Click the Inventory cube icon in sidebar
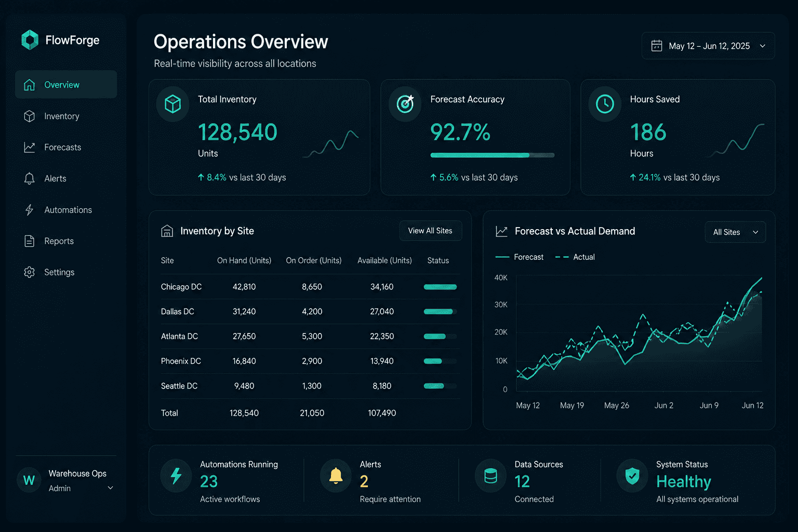Image resolution: width=798 pixels, height=532 pixels. pyautogui.click(x=30, y=116)
